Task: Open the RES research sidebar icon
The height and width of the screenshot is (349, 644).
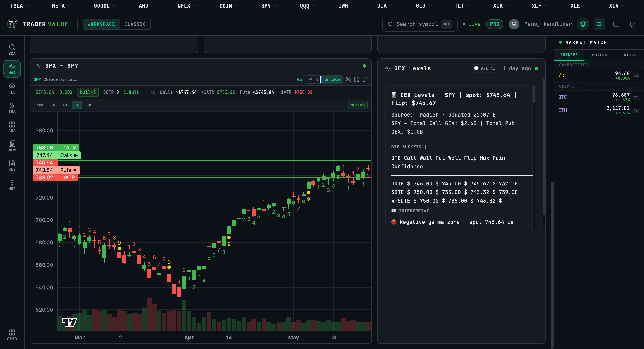Action: (x=12, y=166)
